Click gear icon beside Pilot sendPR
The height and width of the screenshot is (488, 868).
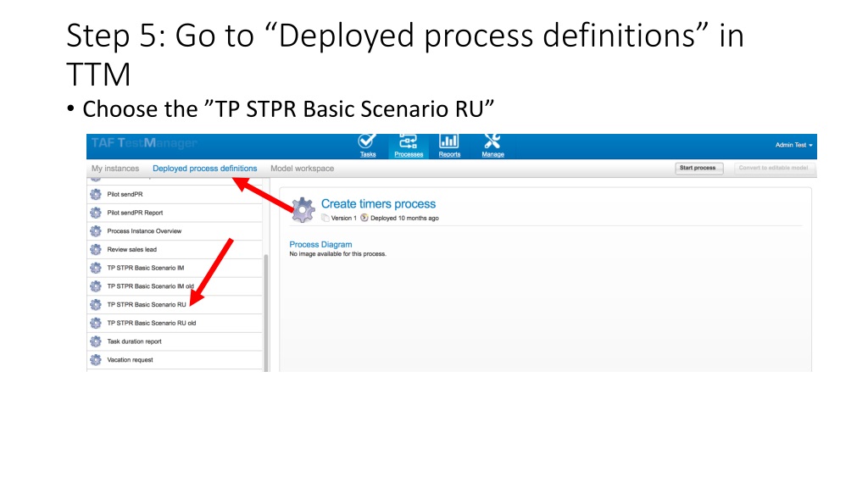tap(96, 194)
